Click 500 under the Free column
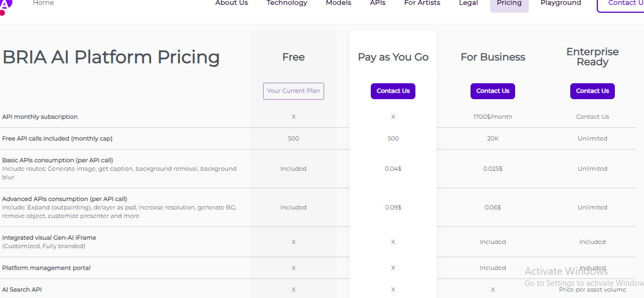This screenshot has width=644, height=298. pos(293,138)
